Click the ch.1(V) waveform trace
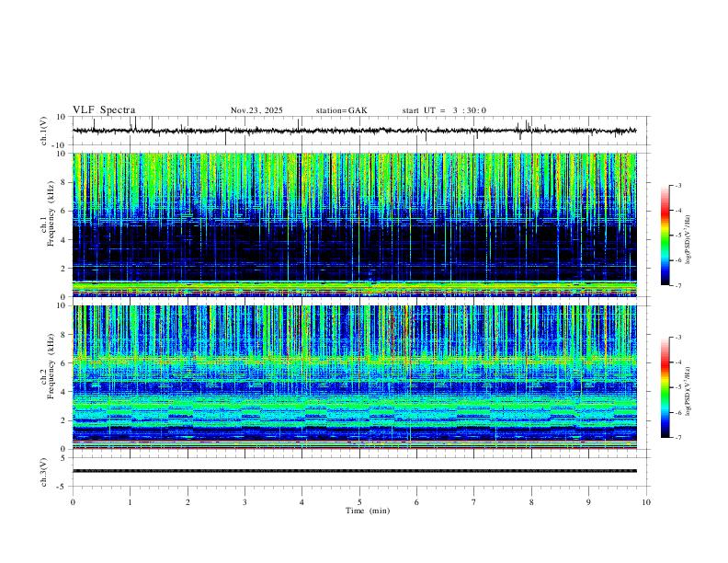 coord(355,131)
